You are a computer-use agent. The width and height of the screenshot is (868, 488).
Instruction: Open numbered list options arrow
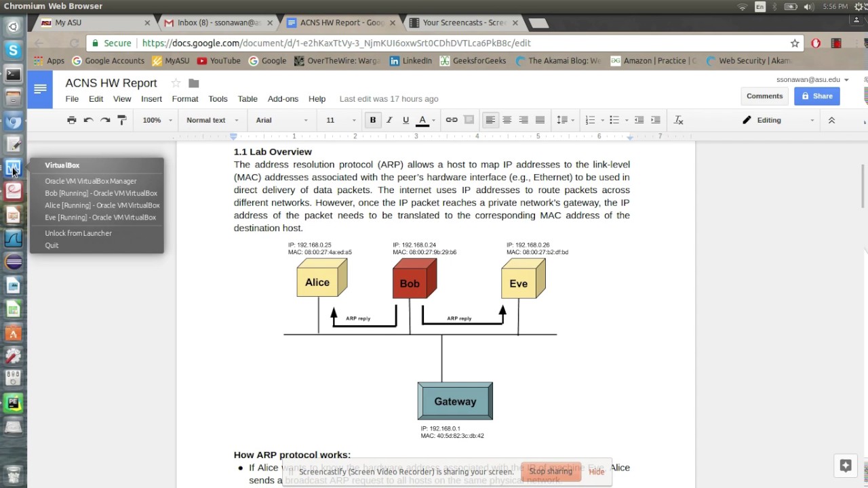tap(602, 120)
